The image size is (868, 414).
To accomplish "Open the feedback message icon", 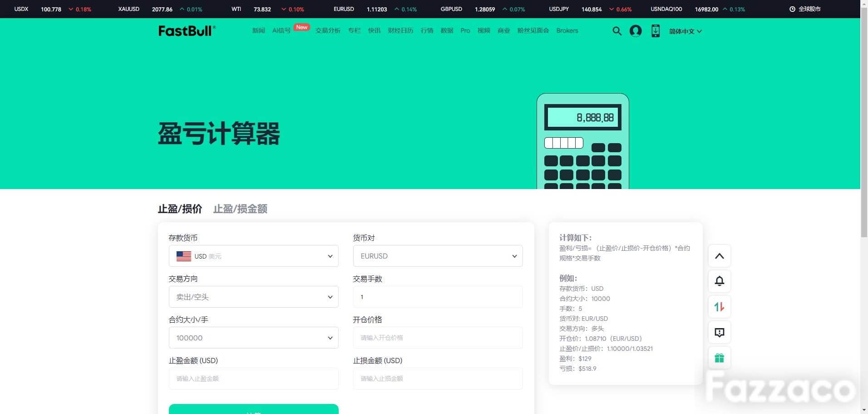I will 720,332.
